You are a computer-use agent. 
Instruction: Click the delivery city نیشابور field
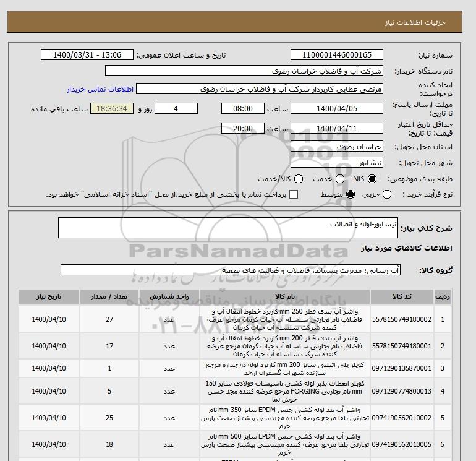[x=337, y=163]
